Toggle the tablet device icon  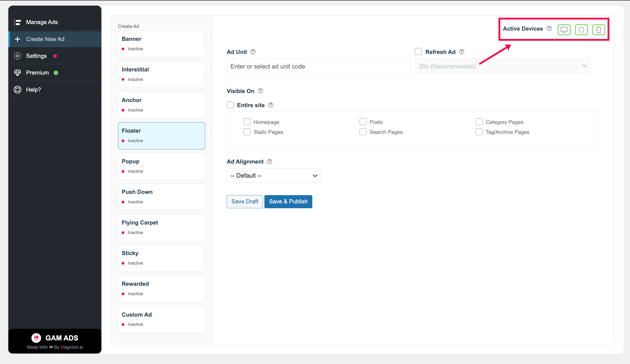[581, 30]
